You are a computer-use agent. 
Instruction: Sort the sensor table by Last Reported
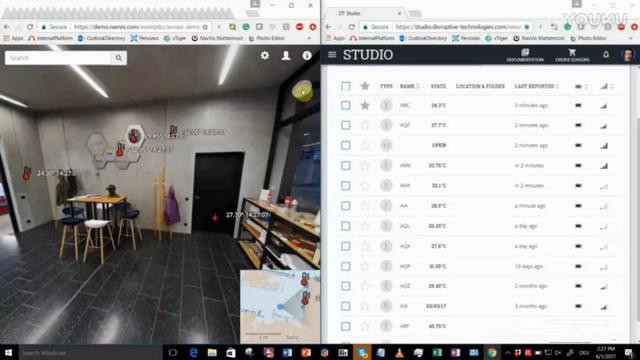[536, 86]
